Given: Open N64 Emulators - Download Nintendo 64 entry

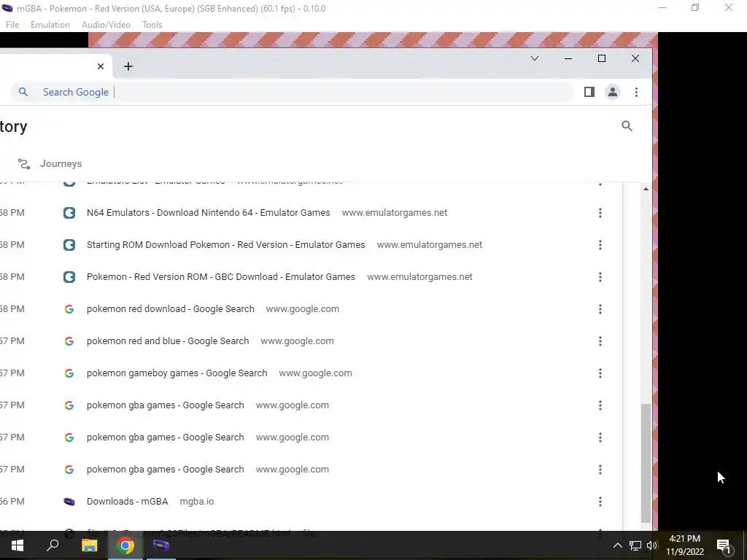Looking at the screenshot, I should tap(208, 213).
